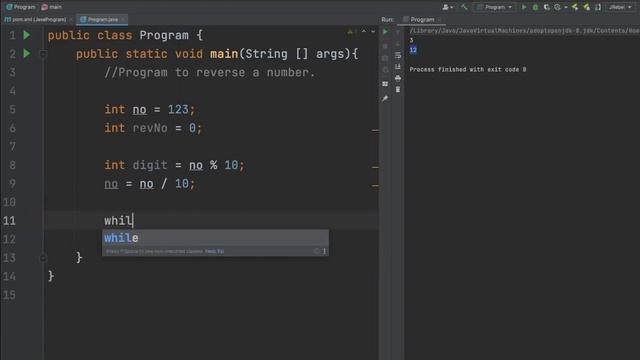Close the pom.xml tab
Screen dimensions: 640x360
[71, 19]
